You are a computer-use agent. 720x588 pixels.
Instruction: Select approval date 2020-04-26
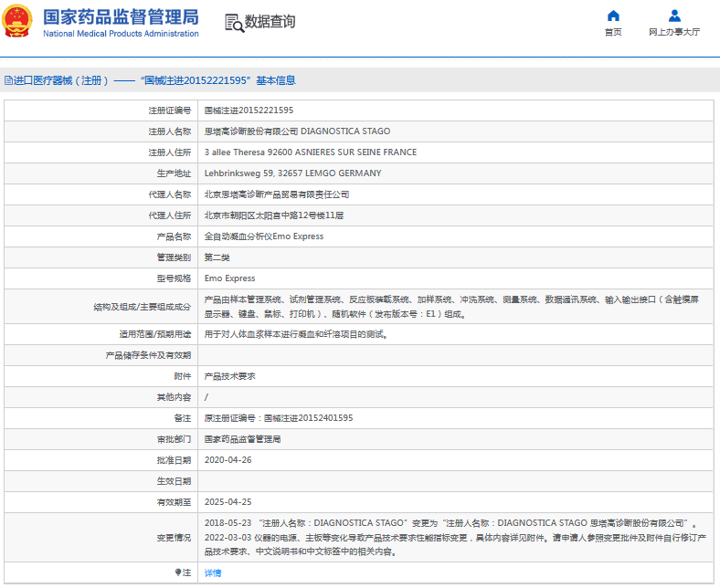pos(228,460)
